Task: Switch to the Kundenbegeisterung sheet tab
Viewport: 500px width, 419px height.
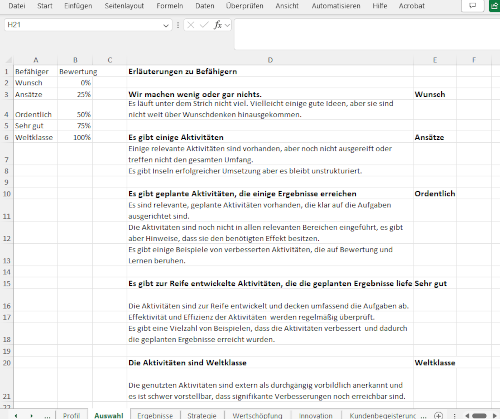Action: point(383,416)
